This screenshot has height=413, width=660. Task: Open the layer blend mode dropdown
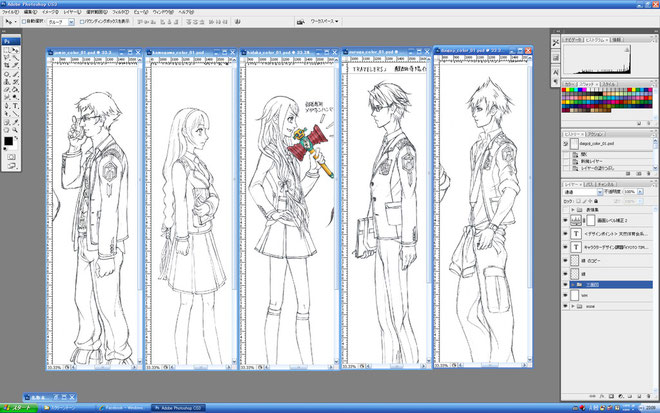(600, 192)
